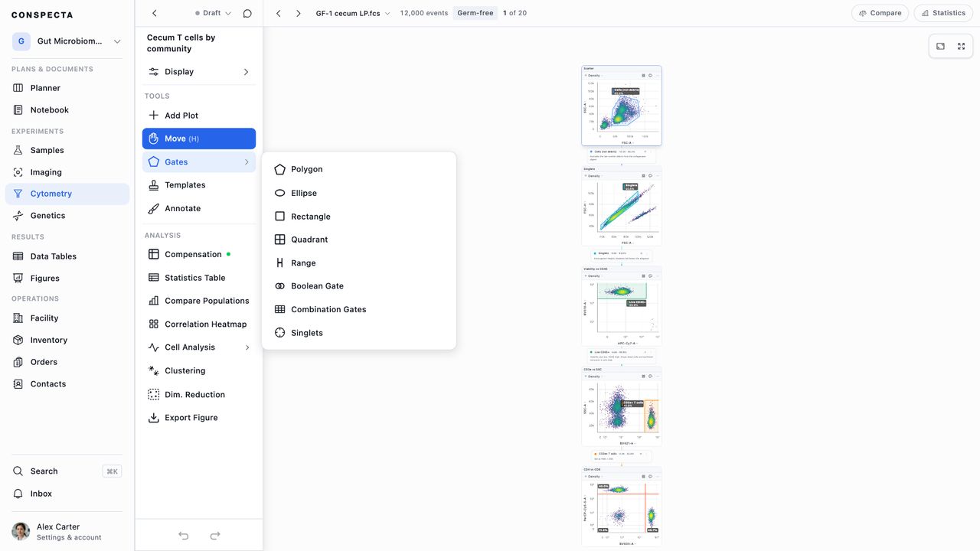The width and height of the screenshot is (980, 551).
Task: Go to previous sample file
Action: point(279,13)
